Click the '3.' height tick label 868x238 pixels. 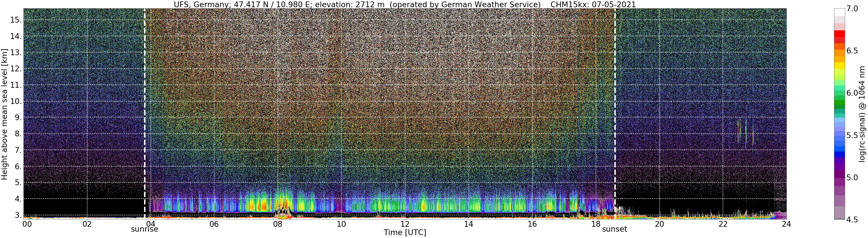pyautogui.click(x=18, y=215)
